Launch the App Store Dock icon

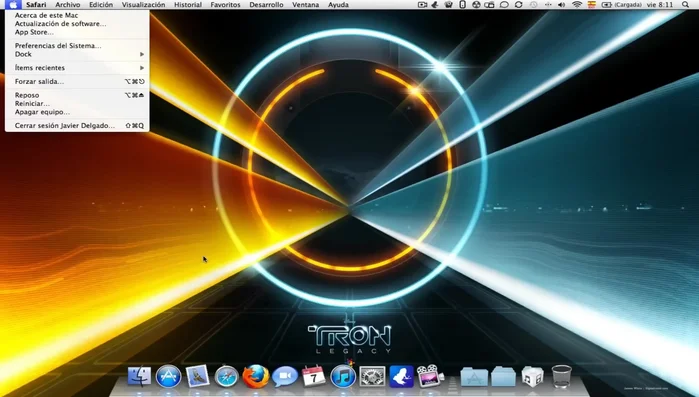(x=169, y=377)
